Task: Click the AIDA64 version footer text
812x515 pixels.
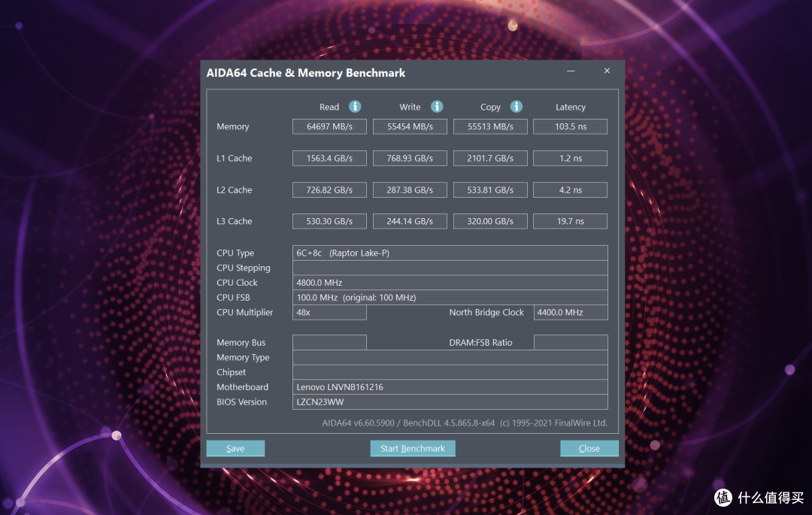Action: coord(465,423)
